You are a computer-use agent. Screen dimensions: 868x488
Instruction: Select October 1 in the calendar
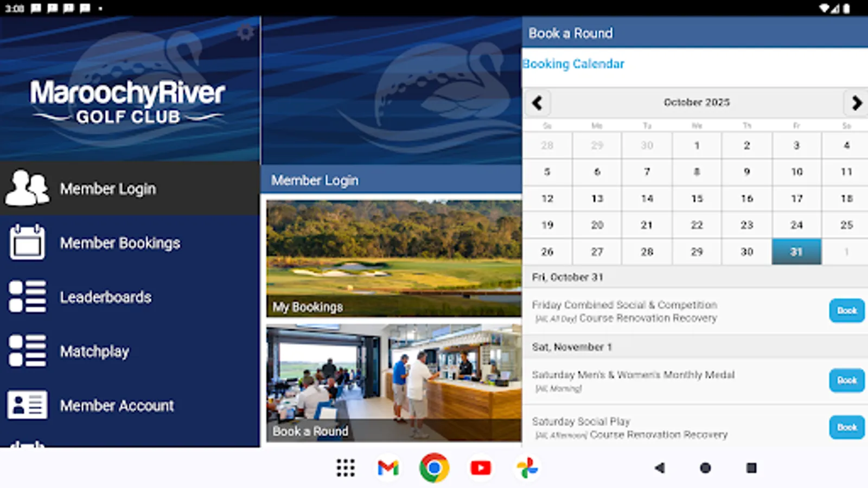pyautogui.click(x=697, y=145)
